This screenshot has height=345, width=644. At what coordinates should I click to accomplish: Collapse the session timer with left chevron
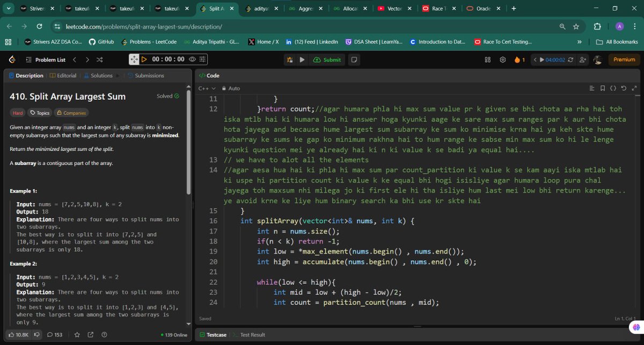(x=535, y=60)
